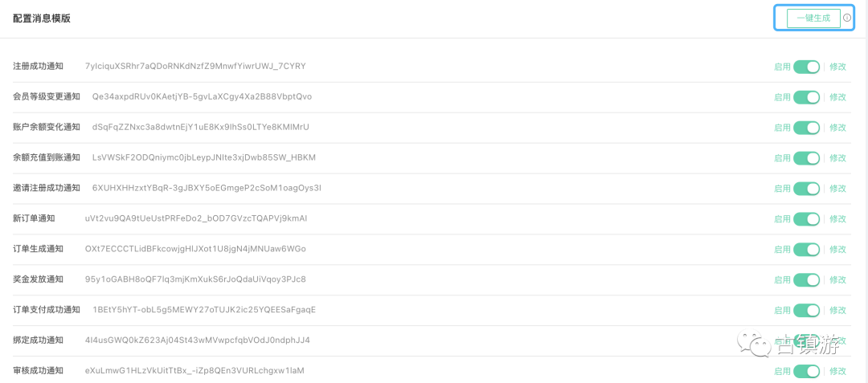Click 修改 for 余额充值到账通知
The image size is (868, 383).
coord(837,157)
